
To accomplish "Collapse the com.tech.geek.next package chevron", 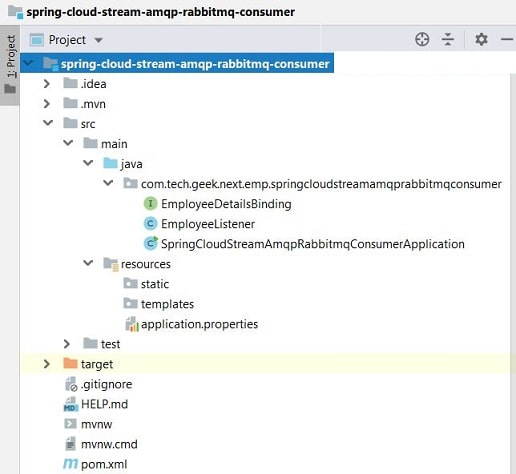I will point(108,183).
